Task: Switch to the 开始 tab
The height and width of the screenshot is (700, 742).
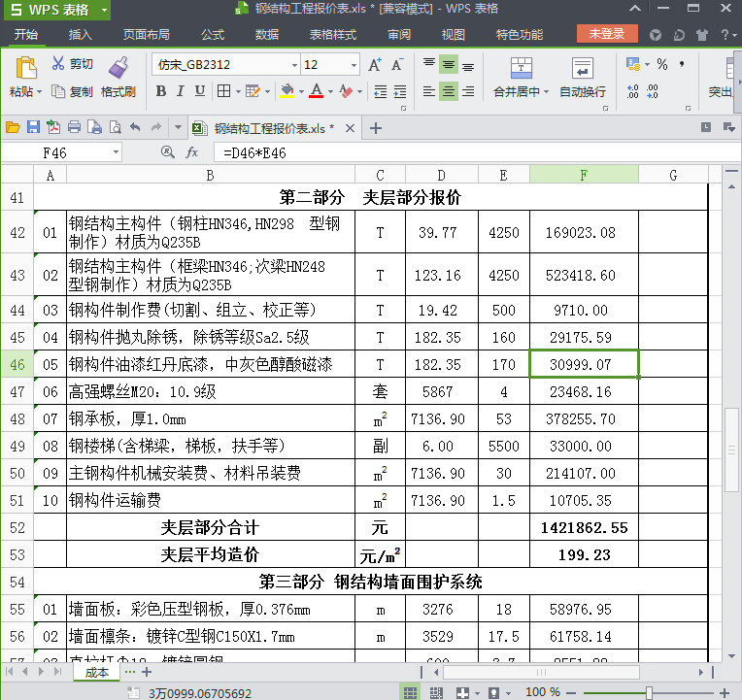Action: [x=25, y=35]
